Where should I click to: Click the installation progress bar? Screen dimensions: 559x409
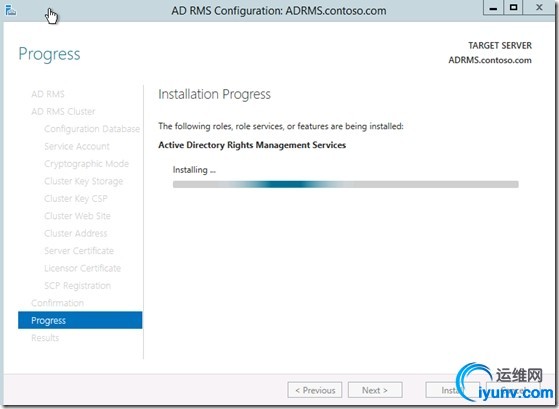(x=345, y=184)
